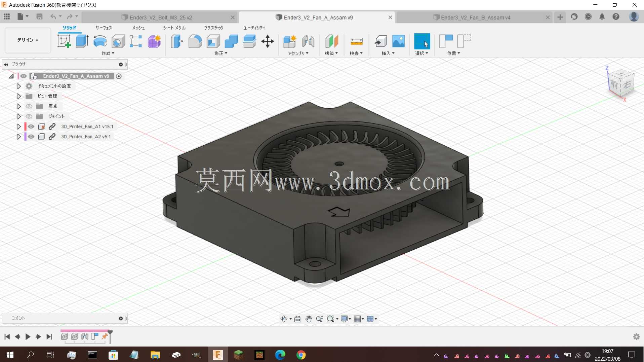Switch to the プラスチック tab
644x362 pixels.
pyautogui.click(x=214, y=28)
